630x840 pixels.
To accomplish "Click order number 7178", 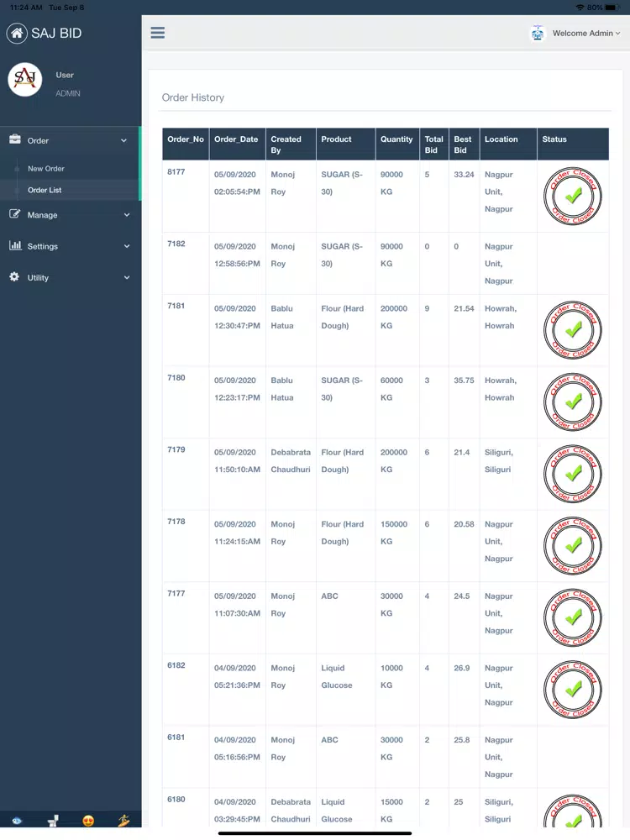I will pyautogui.click(x=176, y=521).
